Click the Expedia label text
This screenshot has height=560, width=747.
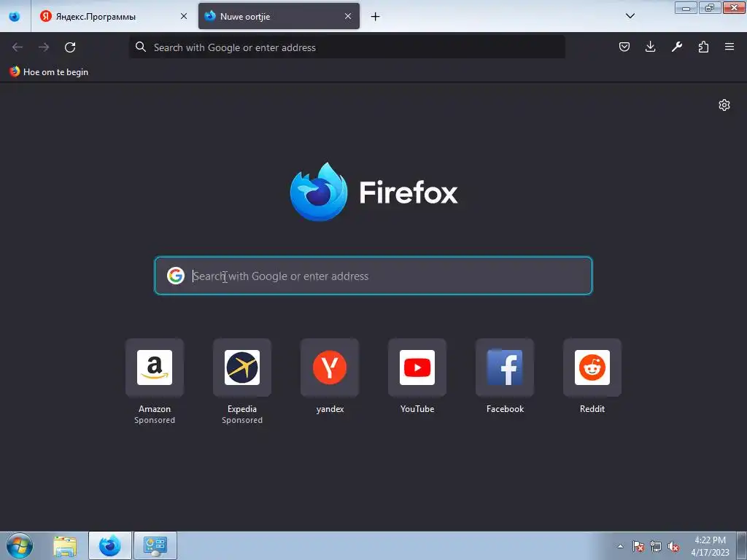[242, 409]
